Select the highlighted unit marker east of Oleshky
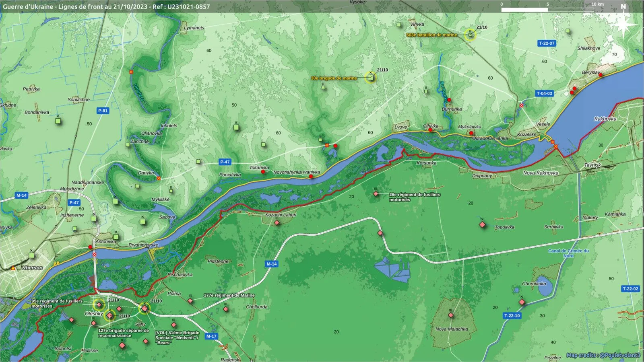 (144, 308)
